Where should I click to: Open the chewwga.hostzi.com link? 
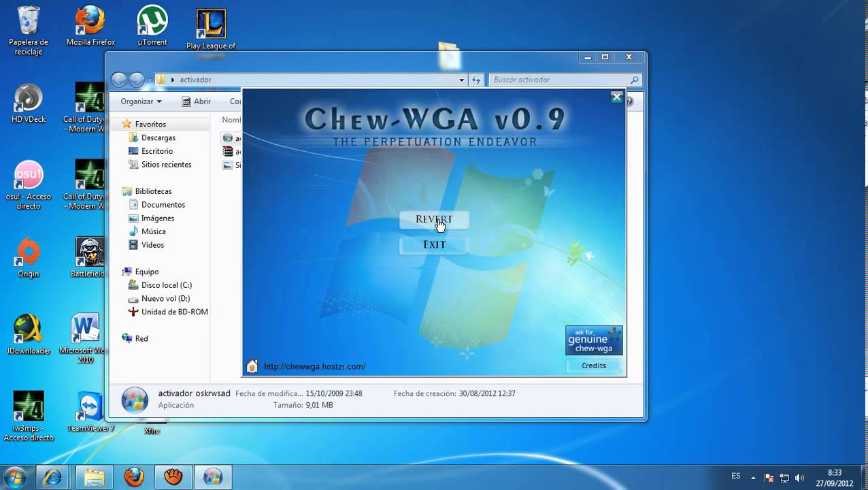pos(314,366)
